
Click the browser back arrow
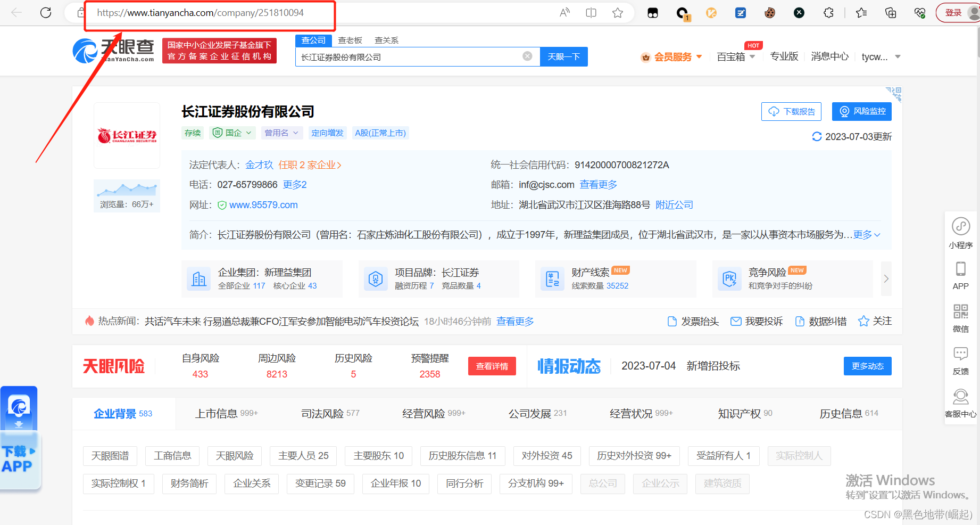tap(16, 13)
